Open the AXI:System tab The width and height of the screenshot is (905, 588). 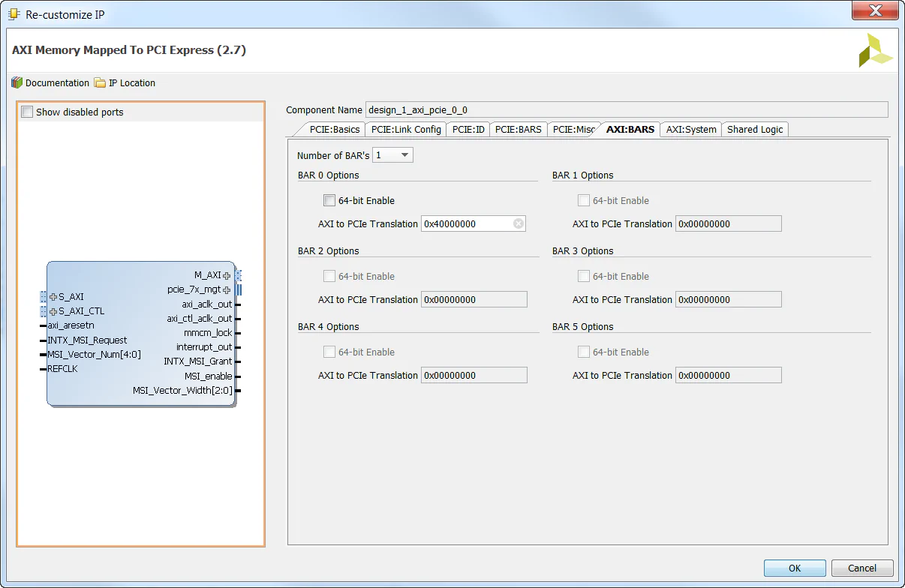pos(690,129)
